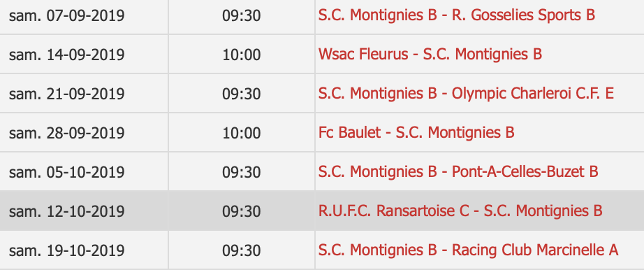
Task: Click the 09:30 time in the 19-10-2019 row
Action: [242, 250]
